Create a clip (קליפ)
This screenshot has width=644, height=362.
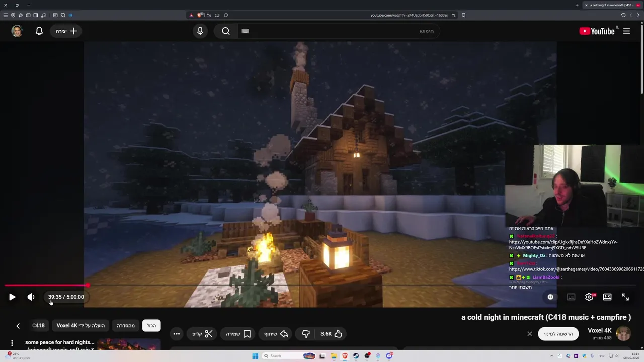coord(202,334)
